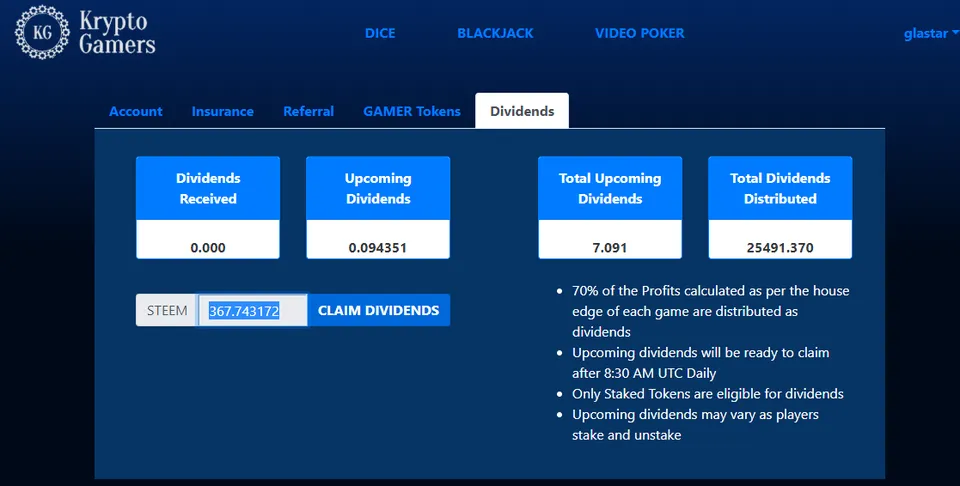960x486 pixels.
Task: Open the DICE game
Action: click(x=380, y=33)
